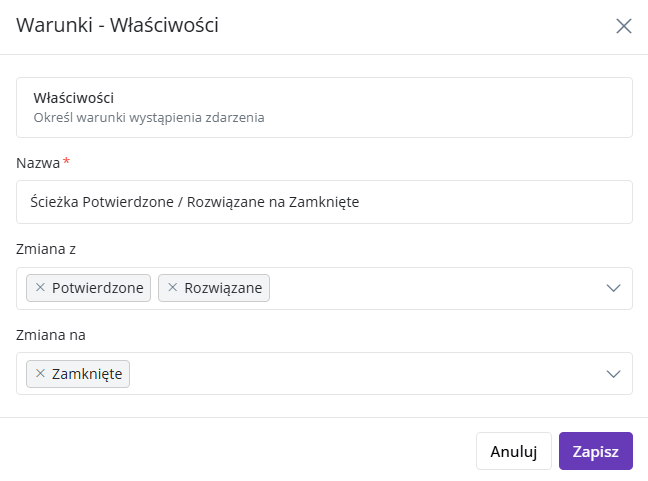
Task: Expand the Zmiana na dropdown chevron
Action: coord(613,374)
